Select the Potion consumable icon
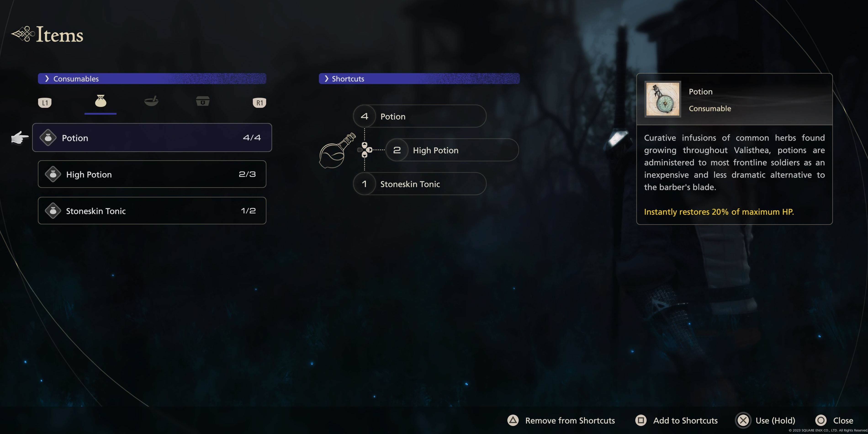868x434 pixels. (x=50, y=137)
